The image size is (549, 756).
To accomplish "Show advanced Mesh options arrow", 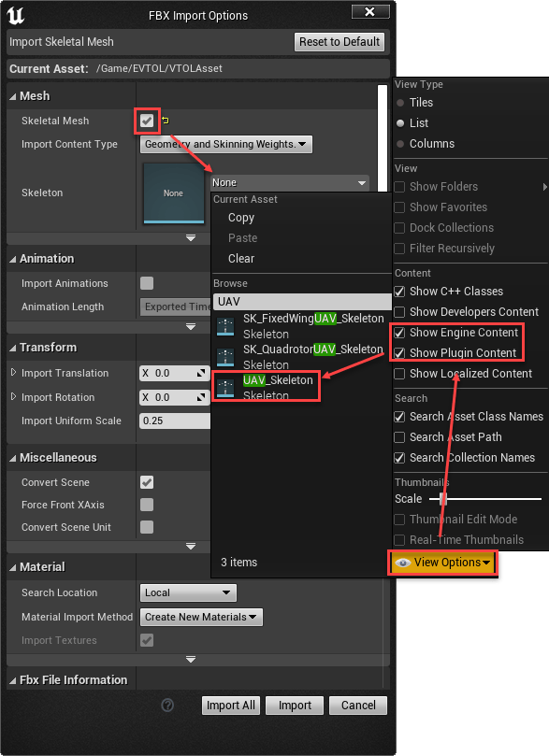I will point(191,238).
